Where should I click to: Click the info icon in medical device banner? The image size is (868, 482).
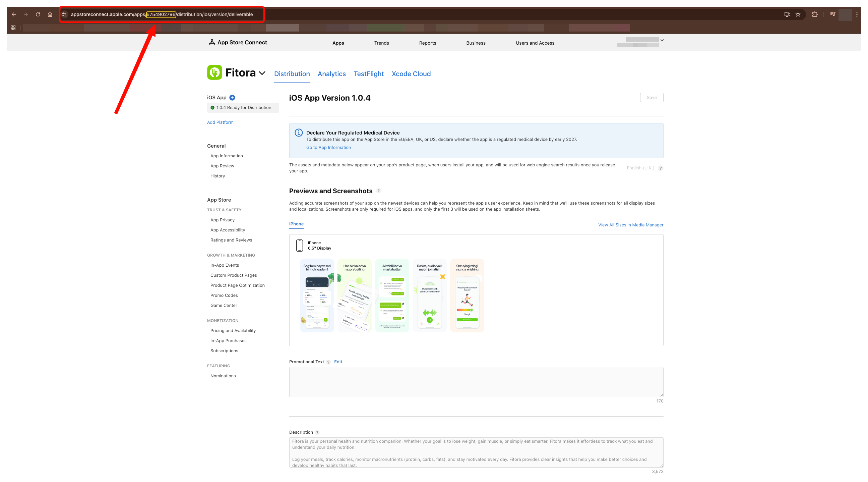tap(299, 133)
